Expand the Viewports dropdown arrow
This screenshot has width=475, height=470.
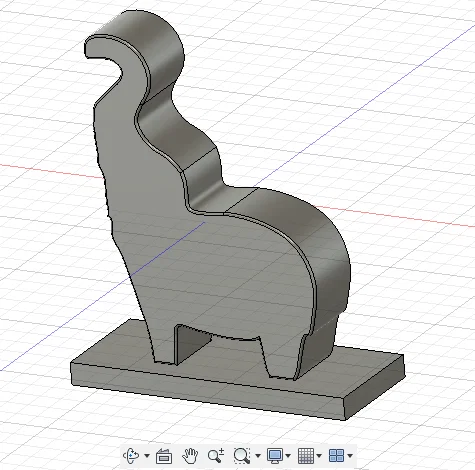pos(350,456)
